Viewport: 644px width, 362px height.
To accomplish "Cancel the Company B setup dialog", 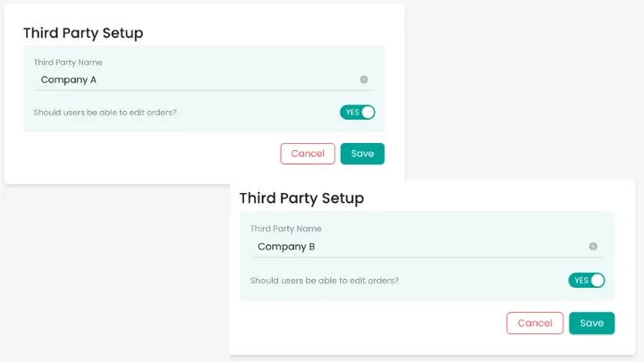I will 535,323.
